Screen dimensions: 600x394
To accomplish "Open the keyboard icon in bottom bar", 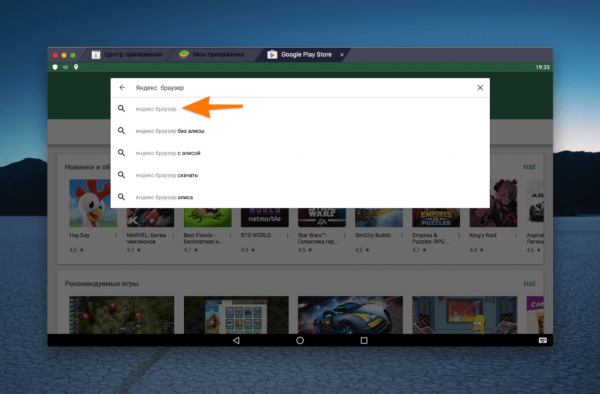I will pos(543,340).
